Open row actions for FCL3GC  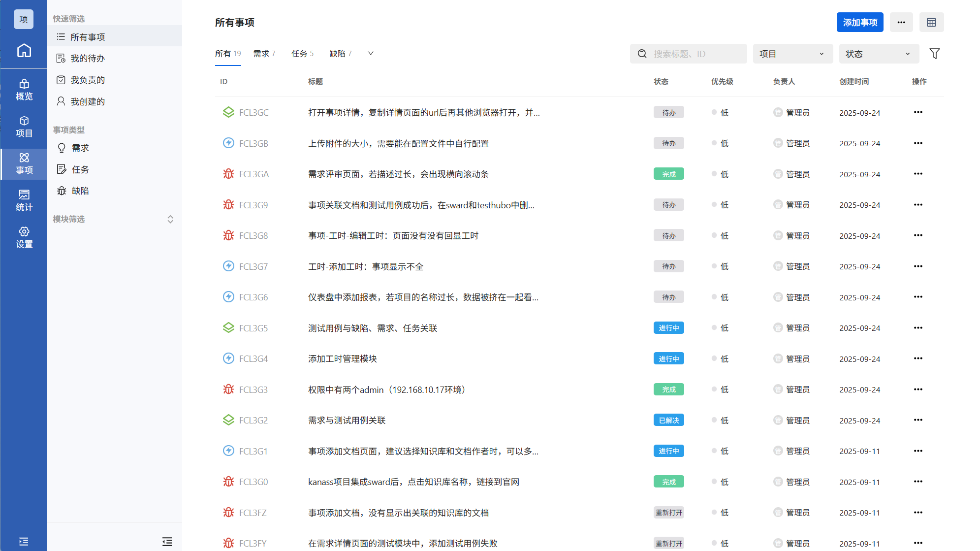(917, 112)
